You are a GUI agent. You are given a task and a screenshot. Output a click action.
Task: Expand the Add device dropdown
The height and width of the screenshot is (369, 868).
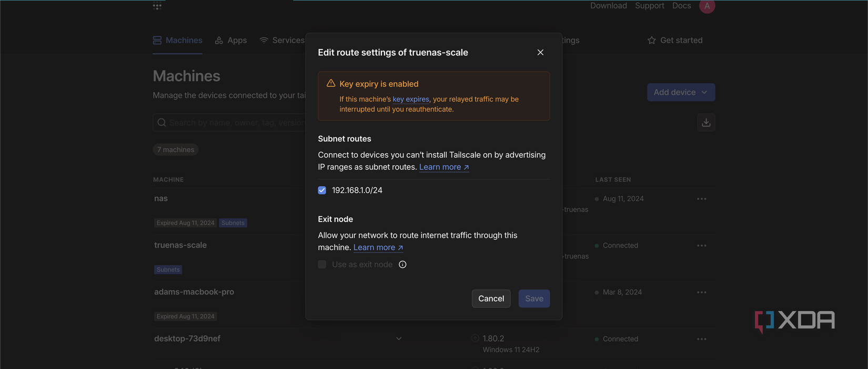pos(681,92)
